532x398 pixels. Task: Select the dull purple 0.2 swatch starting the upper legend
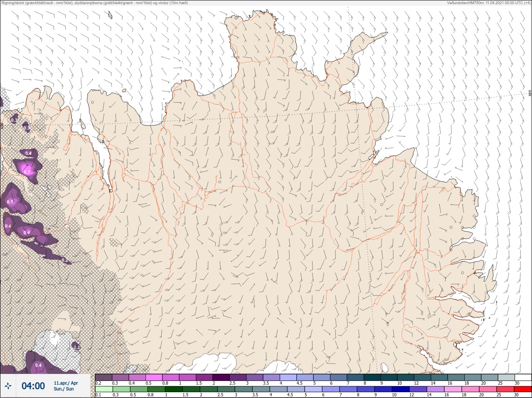(103, 377)
